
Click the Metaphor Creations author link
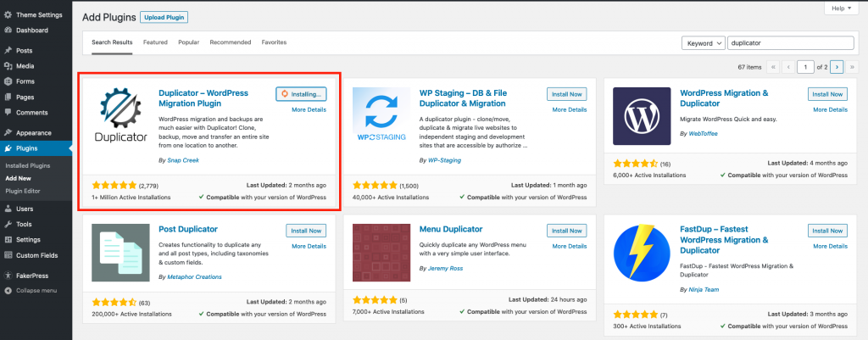[x=194, y=276]
